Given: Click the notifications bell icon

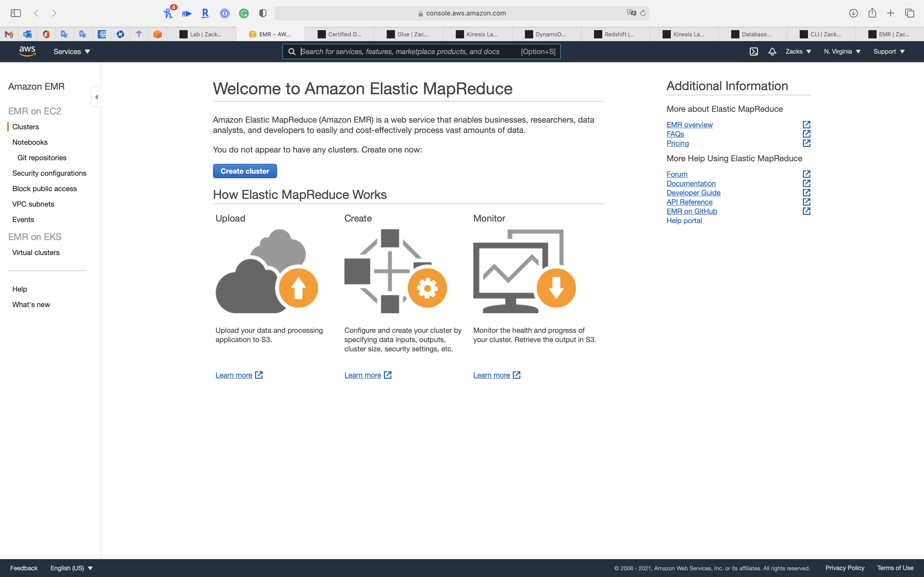Looking at the screenshot, I should pyautogui.click(x=772, y=52).
